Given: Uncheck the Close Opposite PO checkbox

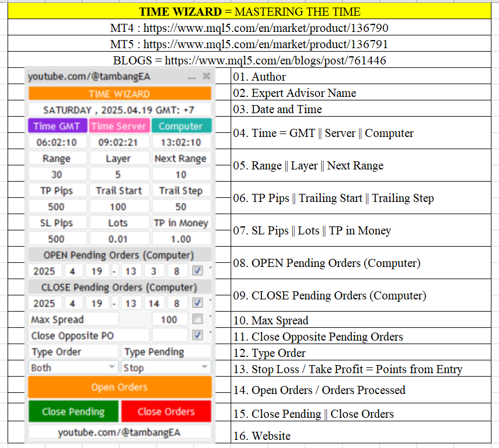Looking at the screenshot, I should click(x=198, y=335).
